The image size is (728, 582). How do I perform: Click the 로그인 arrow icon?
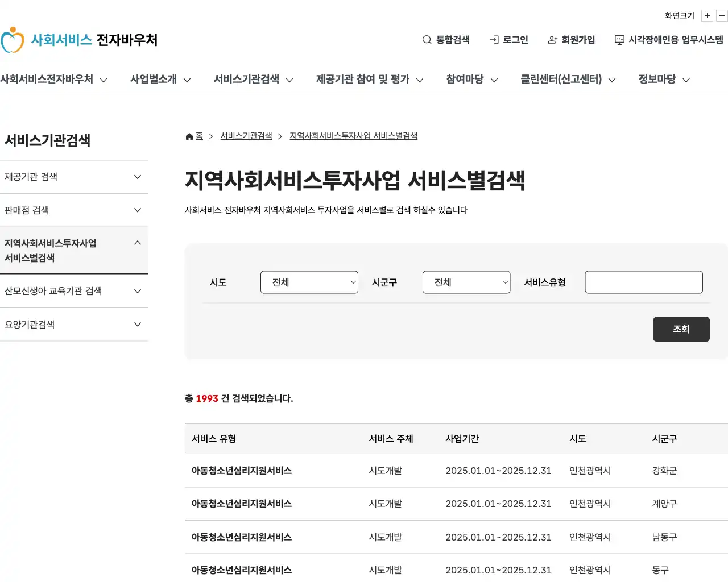point(493,40)
